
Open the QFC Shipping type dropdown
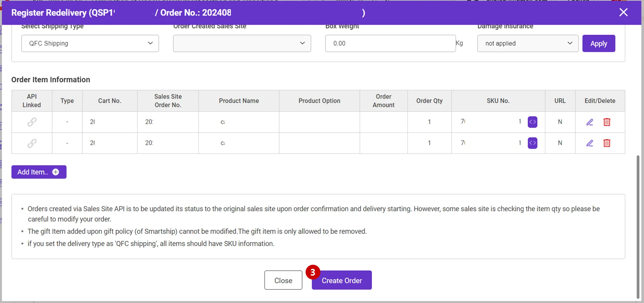pos(90,43)
